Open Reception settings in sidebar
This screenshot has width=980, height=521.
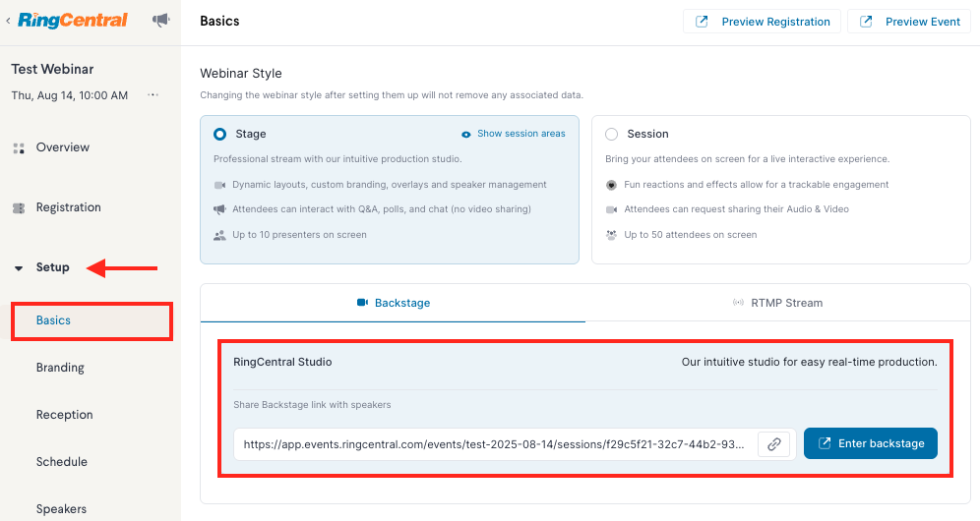[x=64, y=415]
